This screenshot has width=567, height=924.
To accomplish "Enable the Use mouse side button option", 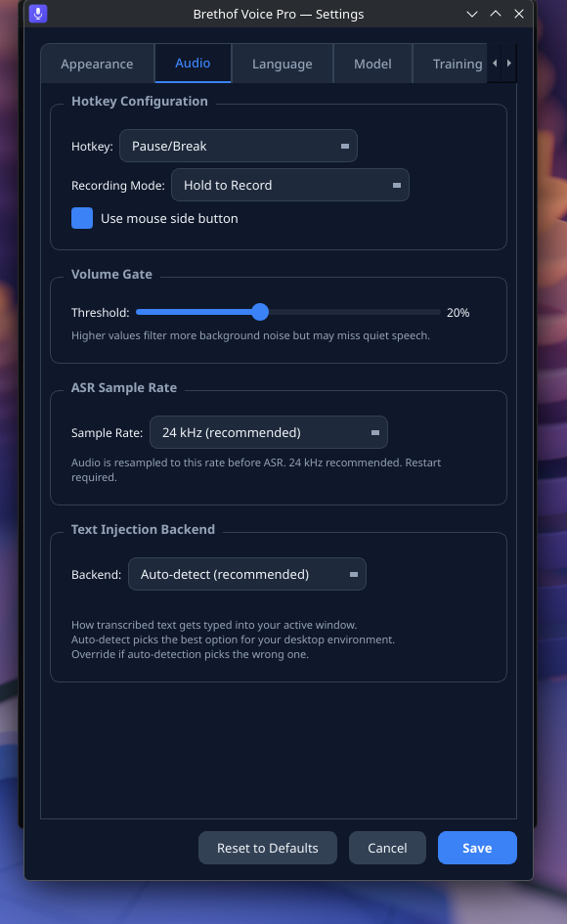I will click(82, 218).
